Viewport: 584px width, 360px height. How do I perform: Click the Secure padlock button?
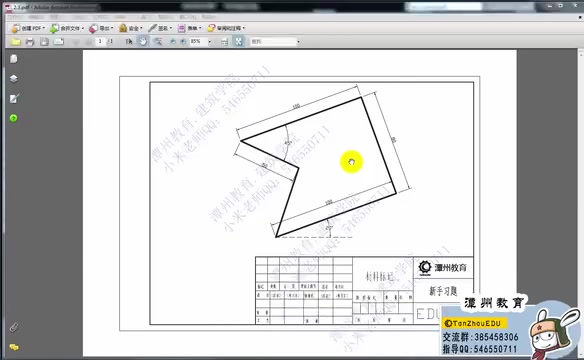pyautogui.click(x=130, y=28)
